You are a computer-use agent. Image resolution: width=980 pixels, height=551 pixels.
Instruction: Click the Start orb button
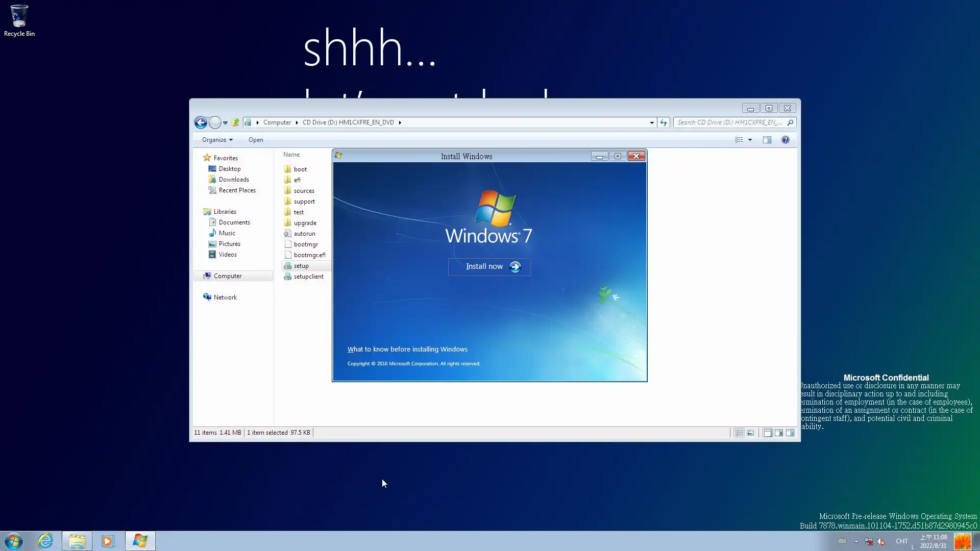(x=14, y=541)
